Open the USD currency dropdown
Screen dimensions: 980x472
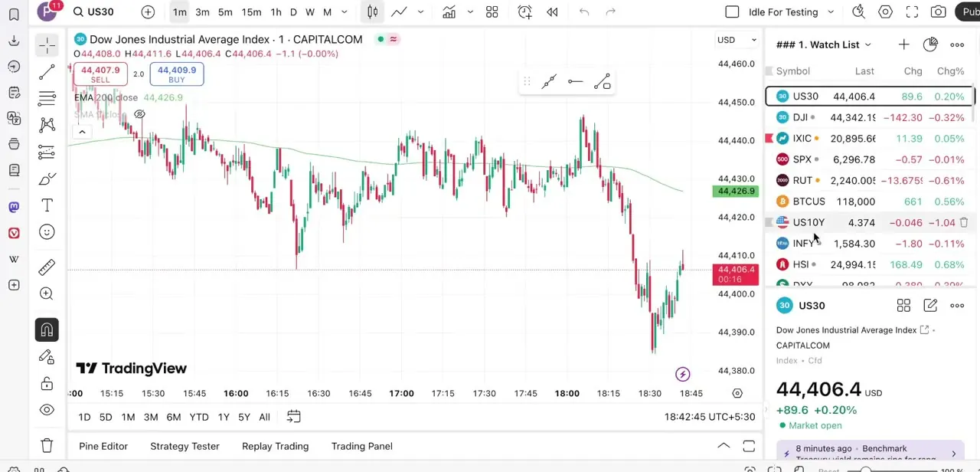[737, 40]
